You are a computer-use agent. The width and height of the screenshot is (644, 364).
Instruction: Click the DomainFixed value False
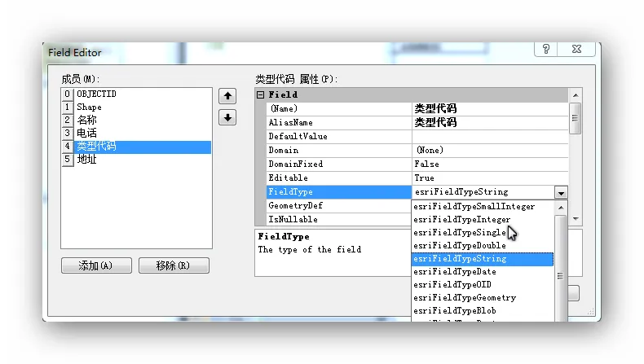[490, 164]
